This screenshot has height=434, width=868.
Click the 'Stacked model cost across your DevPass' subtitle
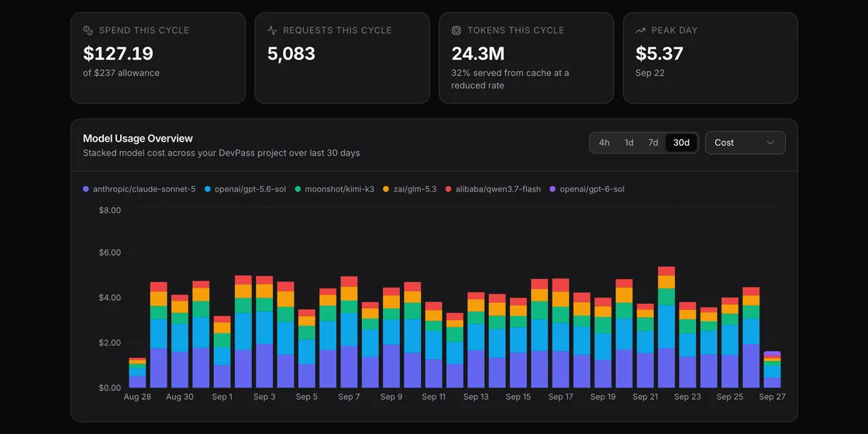pos(222,153)
